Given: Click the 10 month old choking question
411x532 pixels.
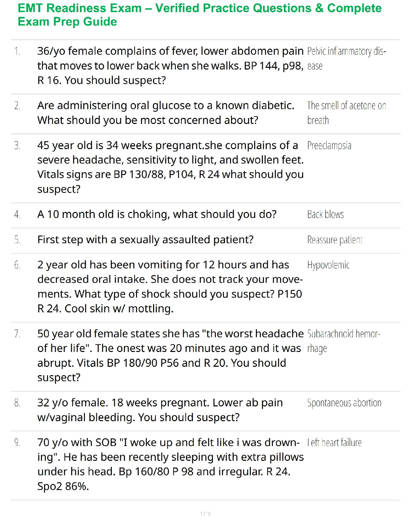Looking at the screenshot, I should (157, 214).
